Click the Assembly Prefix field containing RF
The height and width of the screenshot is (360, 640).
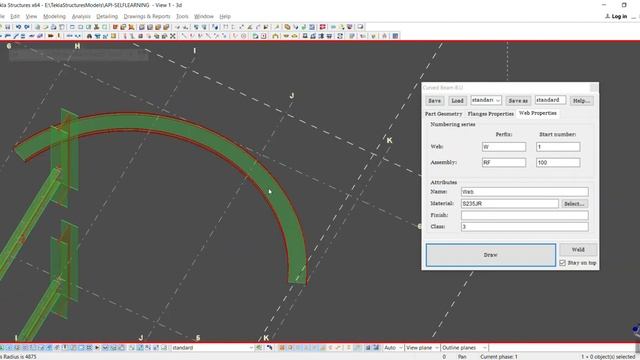tap(504, 162)
